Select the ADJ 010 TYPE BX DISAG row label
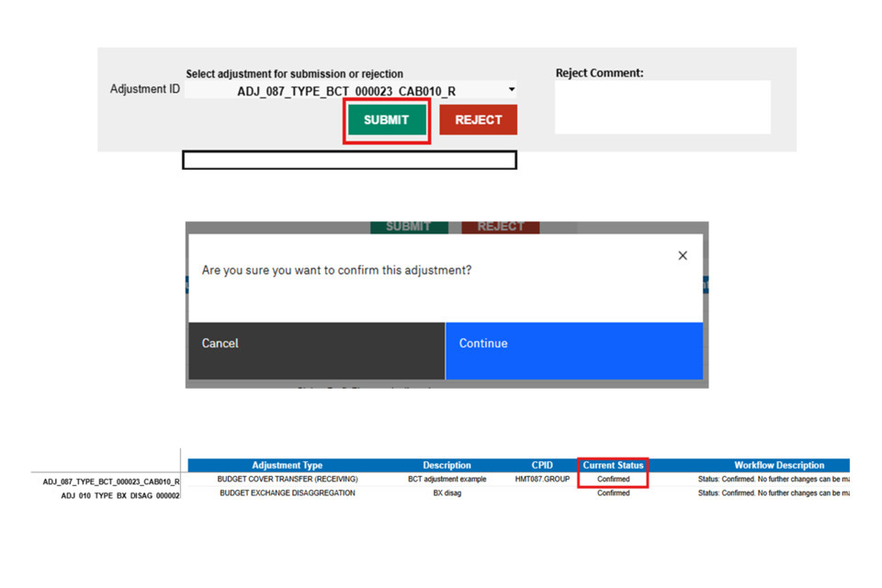 (120, 494)
